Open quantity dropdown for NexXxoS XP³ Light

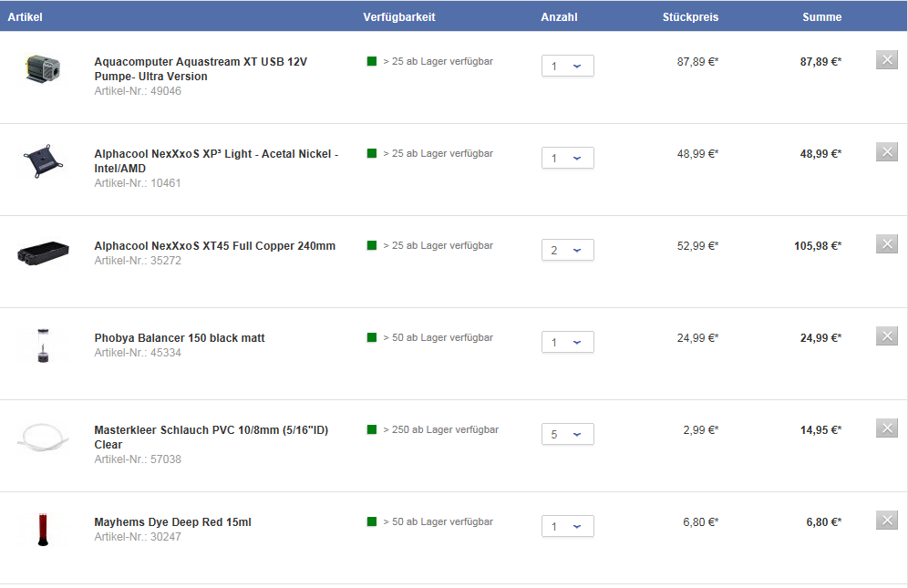click(567, 158)
